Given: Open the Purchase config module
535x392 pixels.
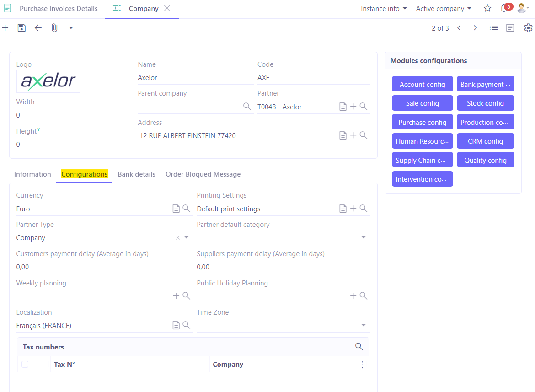Looking at the screenshot, I should point(422,122).
